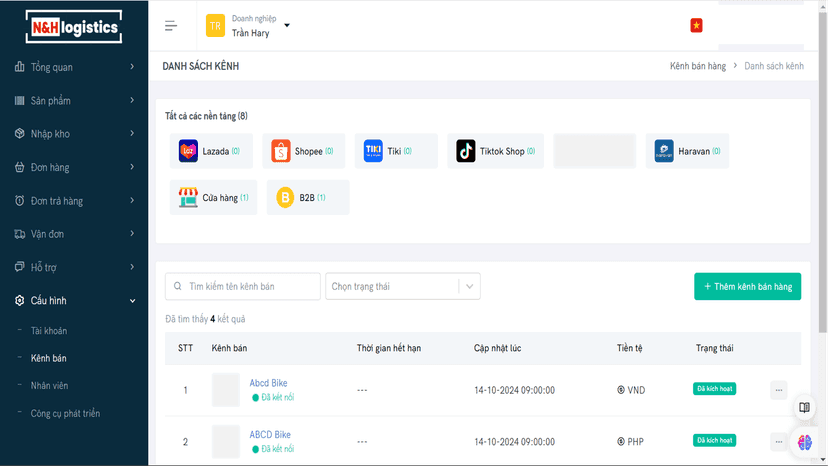This screenshot has height=466, width=828.
Task: Click the Cập nhật lúc column header
Action: (x=497, y=348)
